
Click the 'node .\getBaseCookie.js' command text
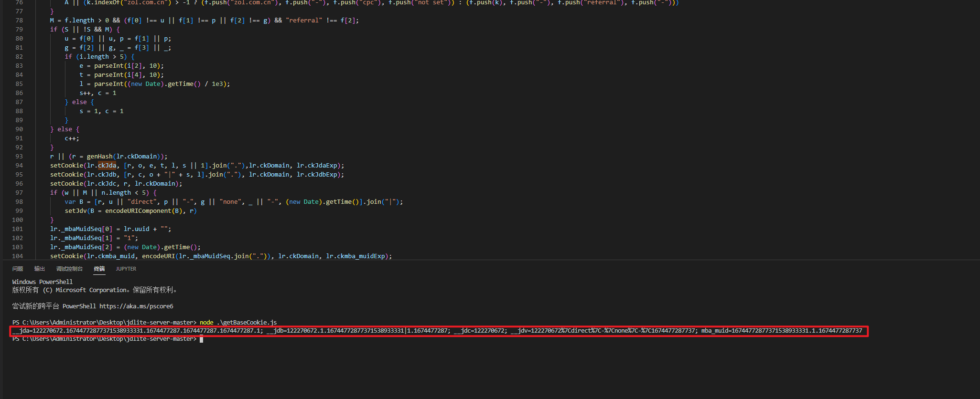(x=238, y=323)
